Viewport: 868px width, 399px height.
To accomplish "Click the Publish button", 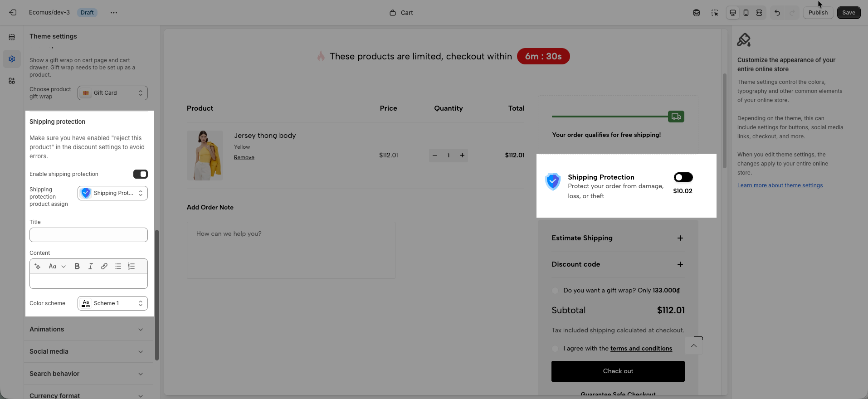I will pos(818,13).
